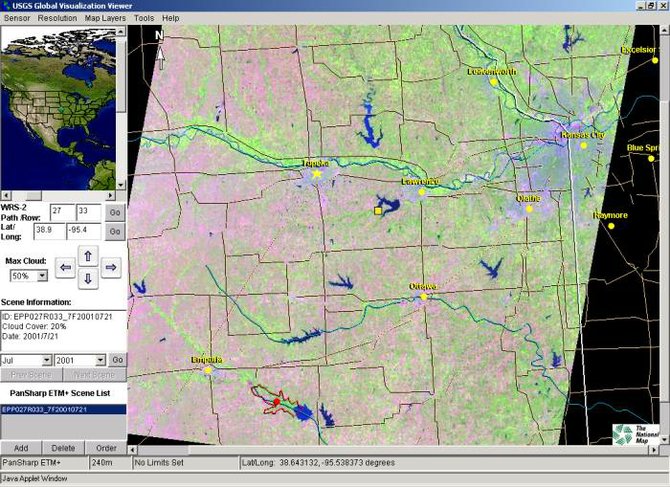The image size is (670, 487).
Task: Click the Cloud Cover: 20% text
Action: [x=34, y=326]
